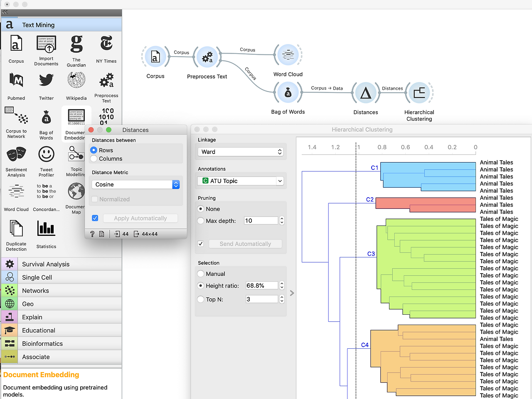Select the Statistics widget
The image size is (532, 399).
click(x=46, y=235)
